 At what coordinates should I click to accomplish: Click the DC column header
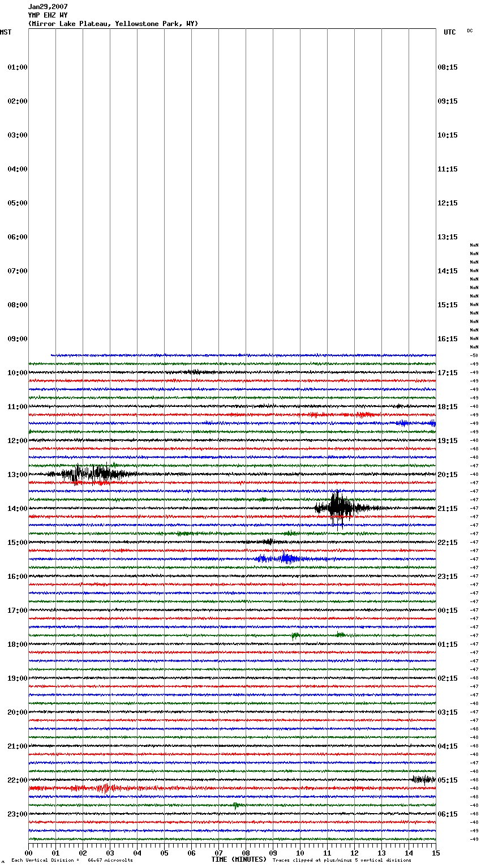pyautogui.click(x=470, y=31)
